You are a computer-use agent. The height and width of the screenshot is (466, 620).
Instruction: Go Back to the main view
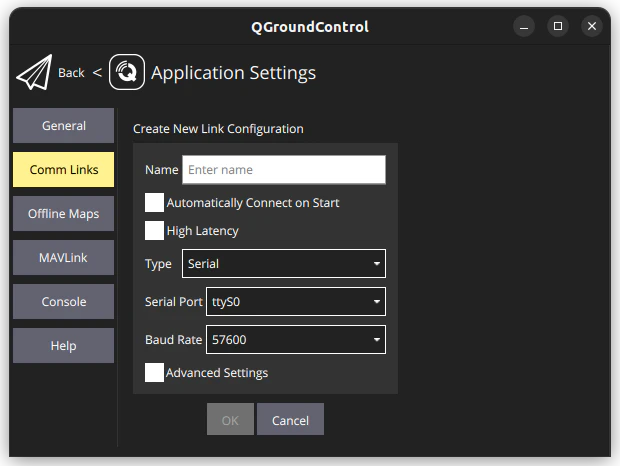(71, 73)
